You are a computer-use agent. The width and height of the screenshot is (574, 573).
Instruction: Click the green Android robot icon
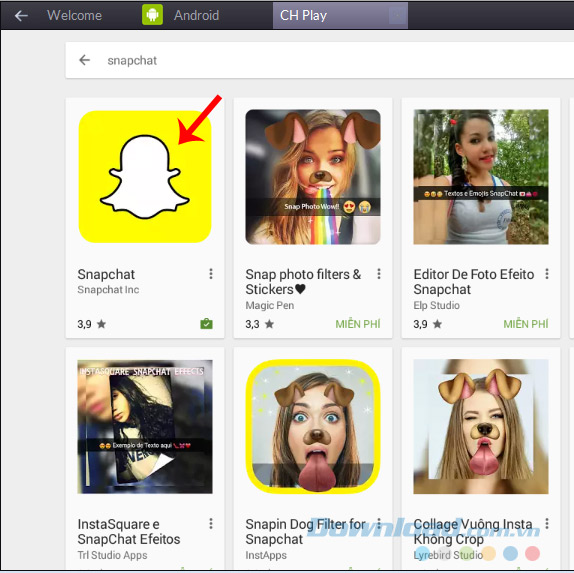point(152,15)
